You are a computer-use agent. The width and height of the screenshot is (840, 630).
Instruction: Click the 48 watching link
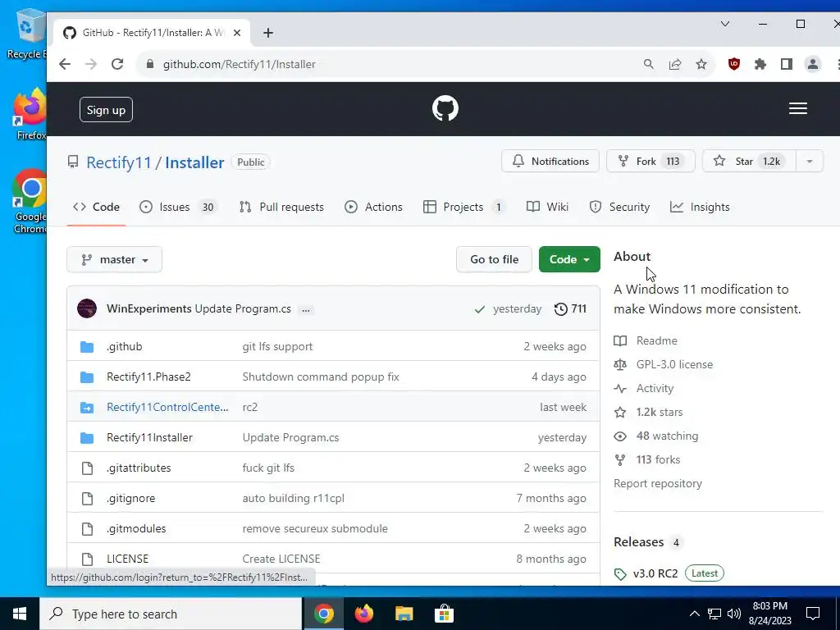(656, 436)
